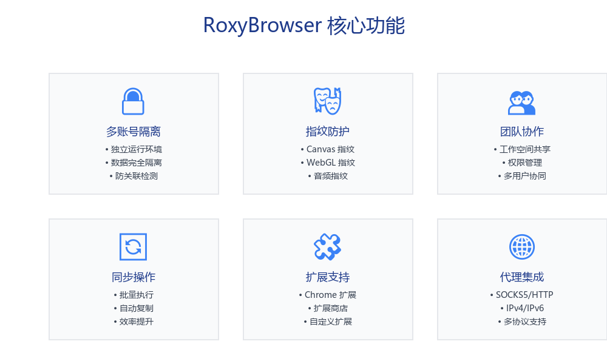Click the Canvas 指纹 bullet

[328, 149]
